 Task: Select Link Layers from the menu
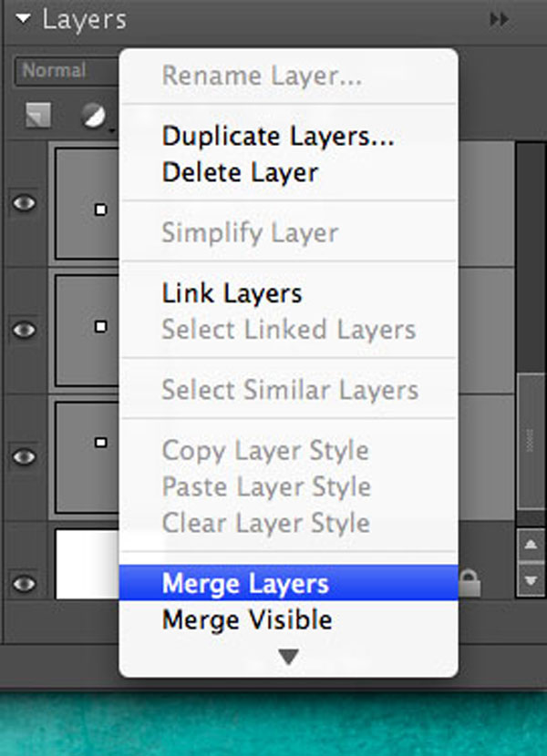pyautogui.click(x=232, y=293)
